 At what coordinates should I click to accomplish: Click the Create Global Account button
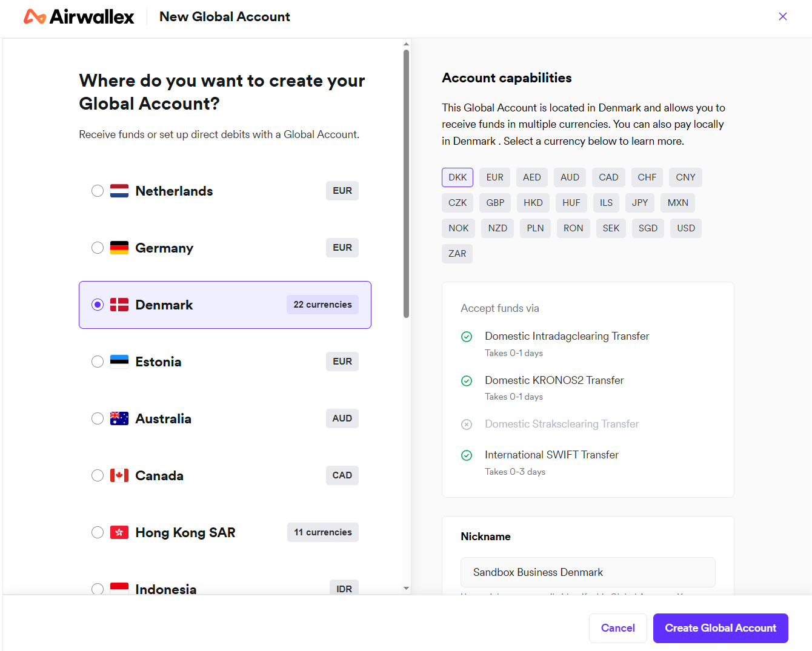[x=720, y=628]
